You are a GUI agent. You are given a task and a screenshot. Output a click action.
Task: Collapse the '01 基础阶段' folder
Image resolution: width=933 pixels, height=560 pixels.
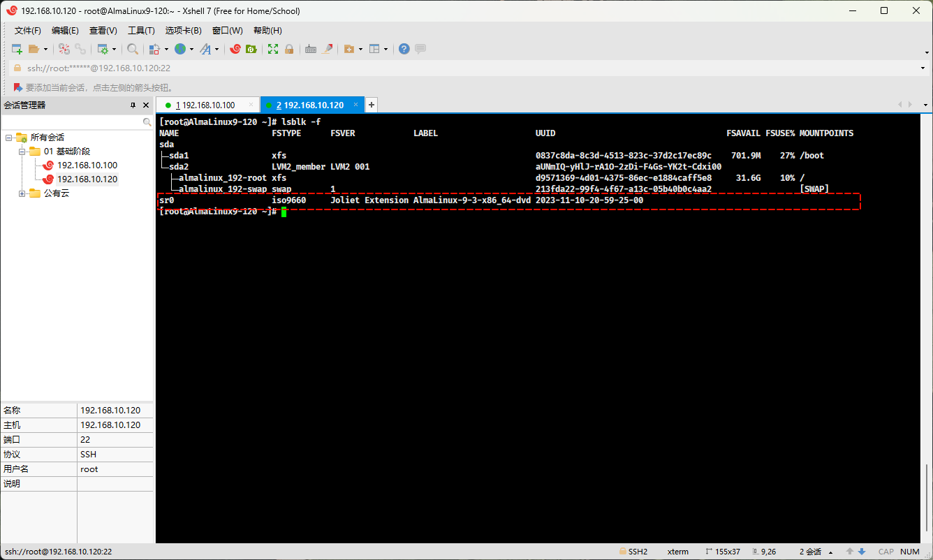coord(22,152)
